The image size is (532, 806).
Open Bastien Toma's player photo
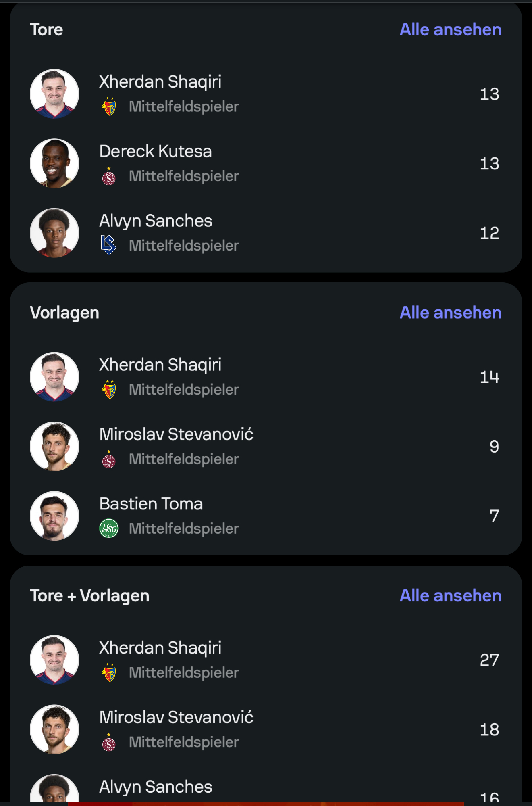[54, 516]
